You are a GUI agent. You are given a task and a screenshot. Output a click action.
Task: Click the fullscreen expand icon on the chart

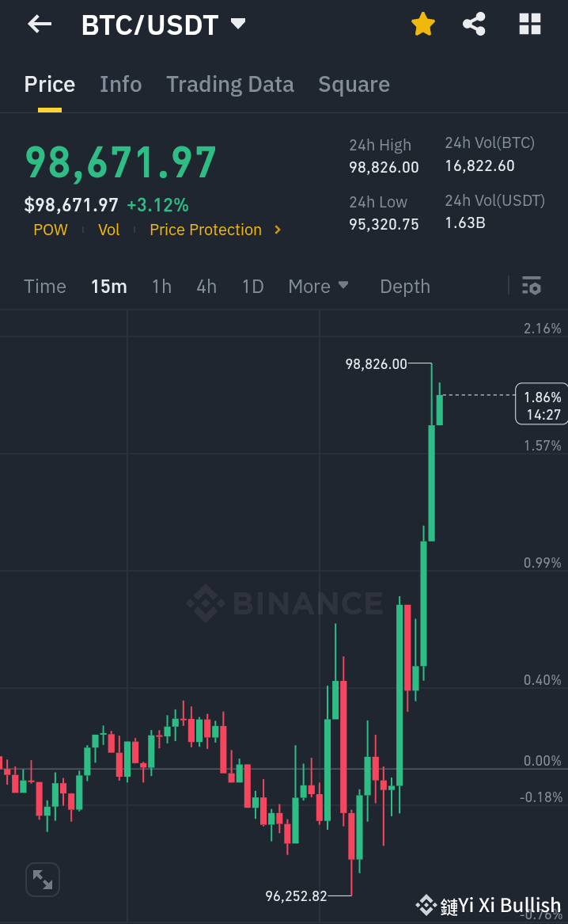tap(42, 879)
